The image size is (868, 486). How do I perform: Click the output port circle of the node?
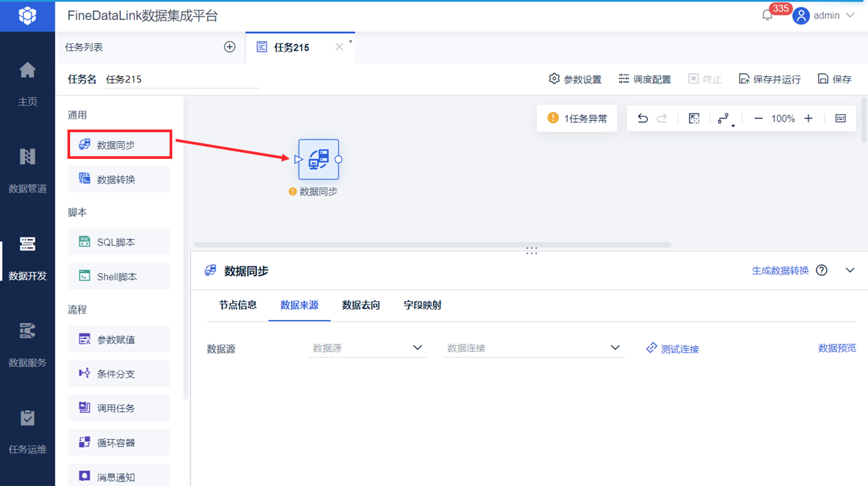pos(339,160)
